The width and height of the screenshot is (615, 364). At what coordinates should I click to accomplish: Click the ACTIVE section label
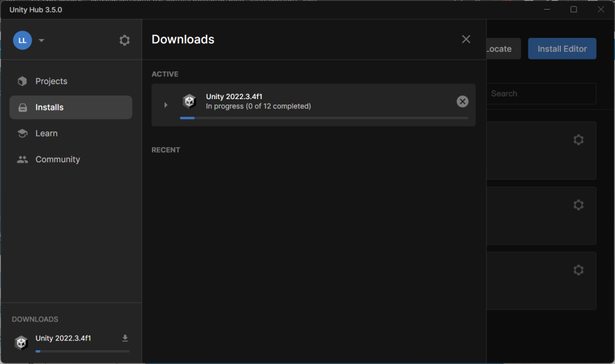[x=165, y=74]
